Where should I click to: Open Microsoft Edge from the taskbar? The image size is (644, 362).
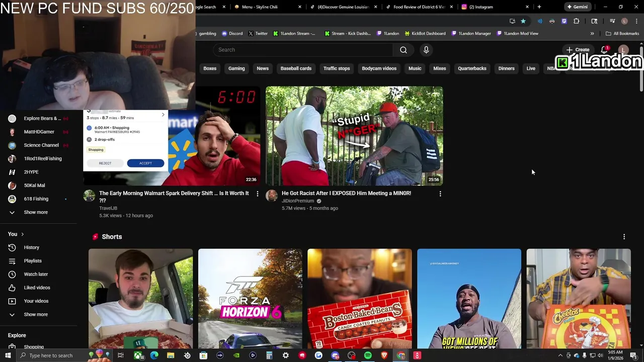coord(154,355)
